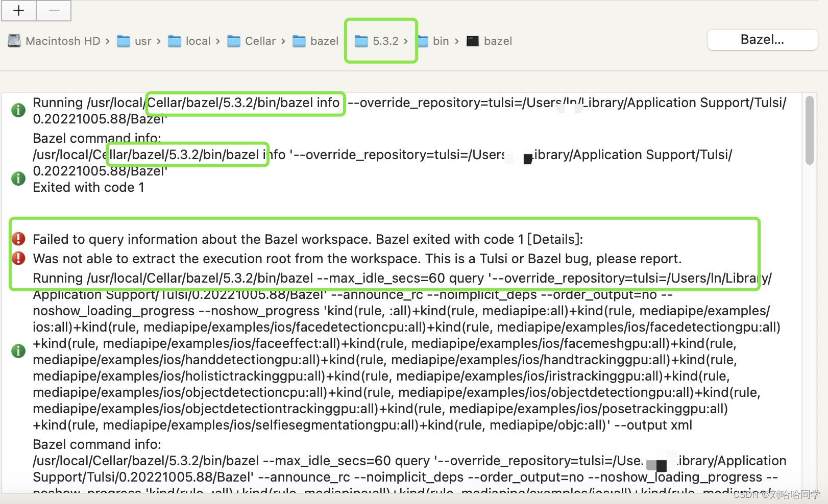Open the Bazel... selection button
The image size is (828, 504).
(762, 40)
